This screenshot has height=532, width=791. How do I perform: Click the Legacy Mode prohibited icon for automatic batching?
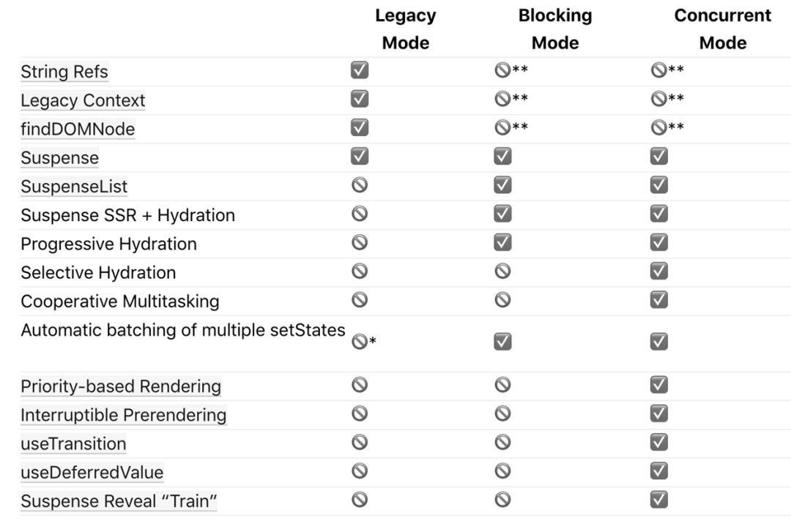click(x=360, y=342)
